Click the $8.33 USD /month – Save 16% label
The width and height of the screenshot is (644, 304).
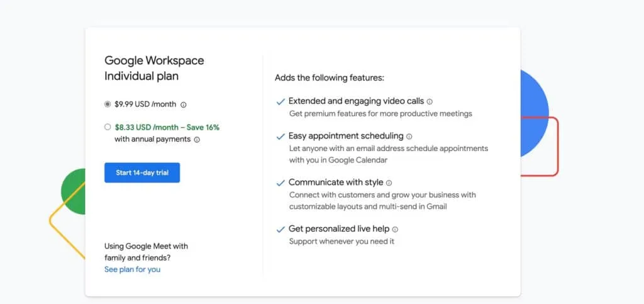167,127
